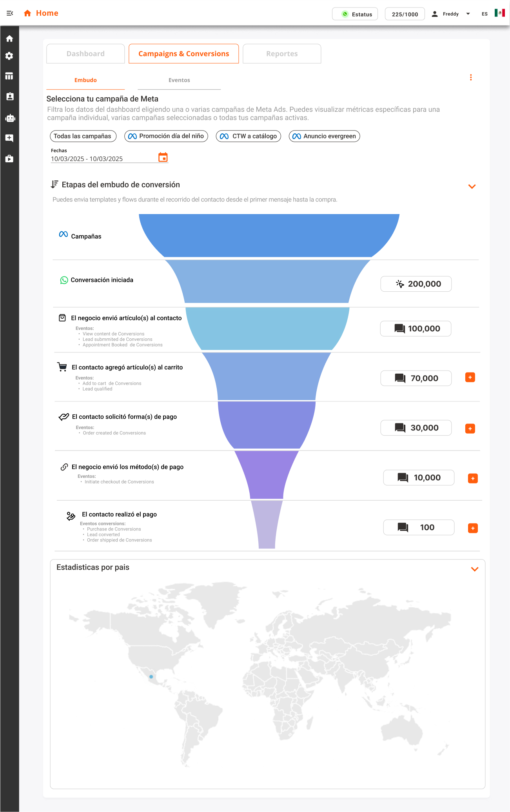Click the calendar icon beside Fechas
Screen dimensions: 510x812
(163, 157)
